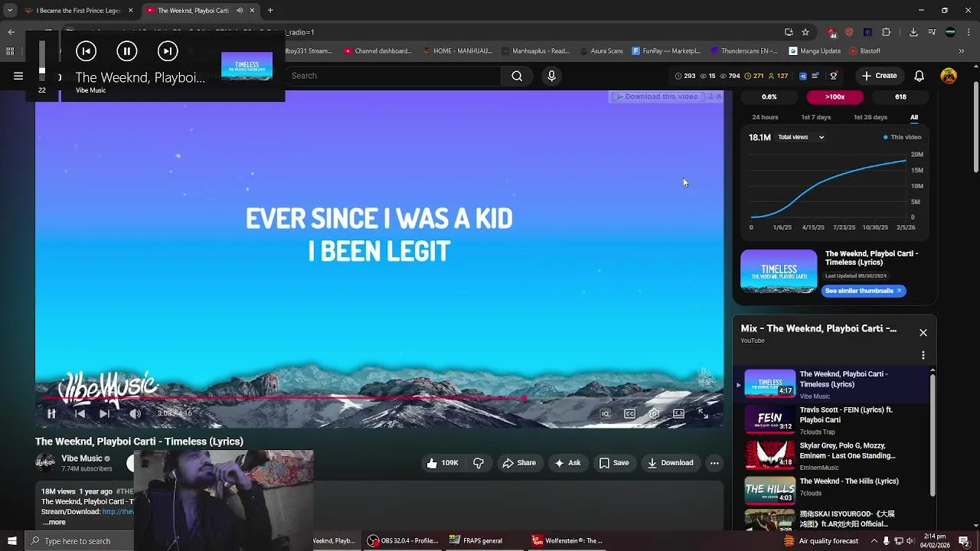This screenshot has height=551, width=980.
Task: Open the Manga Update bookmark
Action: [x=815, y=51]
